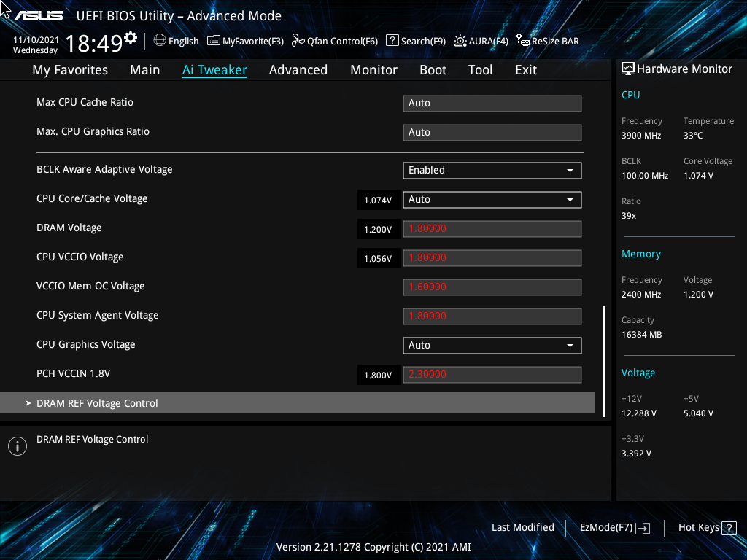Viewport: 747px width, 560px height.
Task: Open BCLK Aware Adaptive Voltage dropdown
Action: 492,171
